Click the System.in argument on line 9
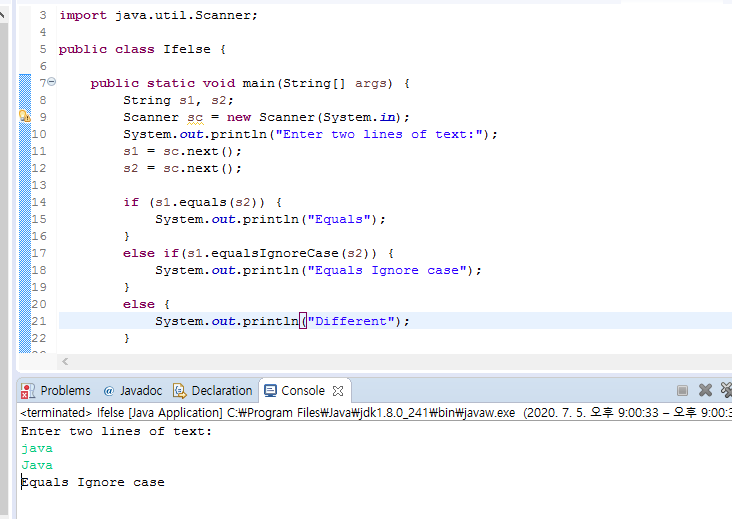The height and width of the screenshot is (519, 732). [359, 118]
